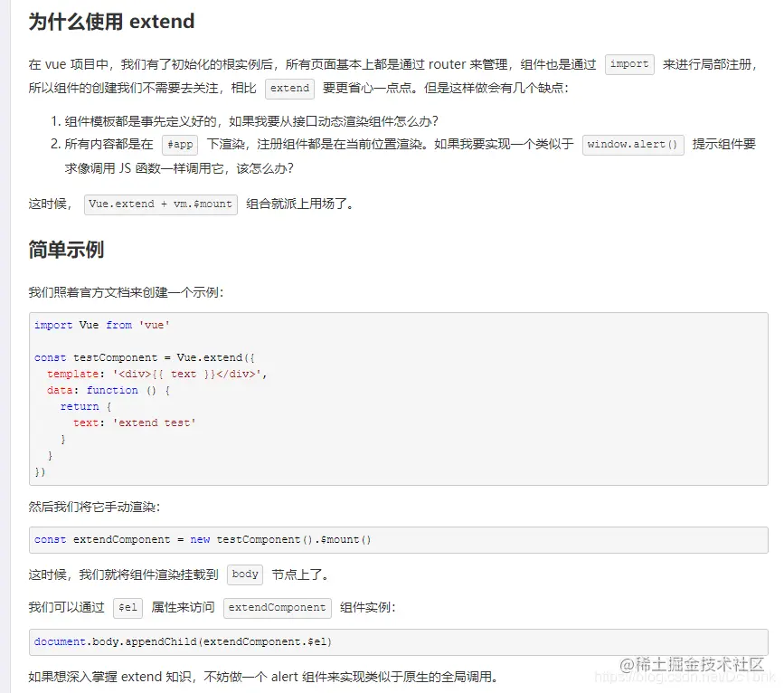Click the final sentence mentioning alert 组件

(263, 677)
